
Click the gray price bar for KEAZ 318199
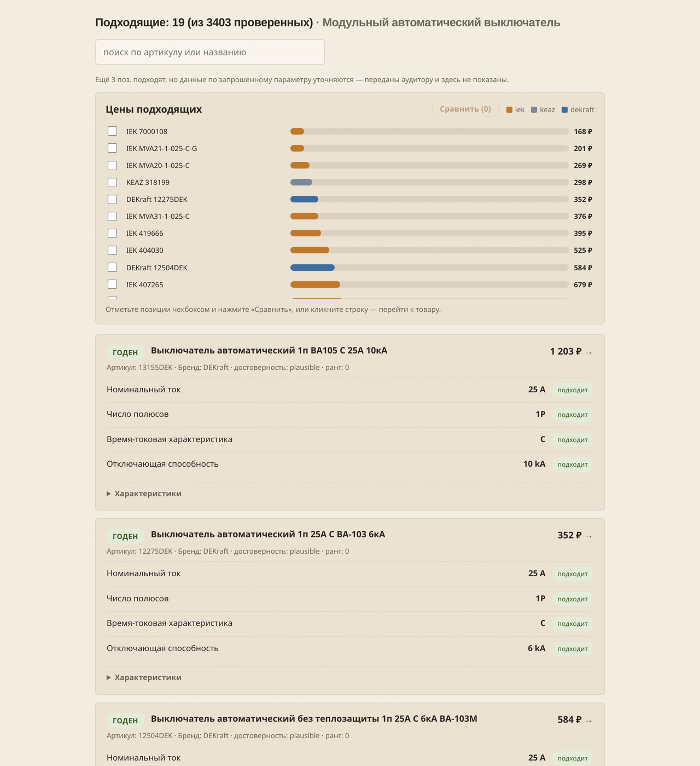click(x=301, y=182)
